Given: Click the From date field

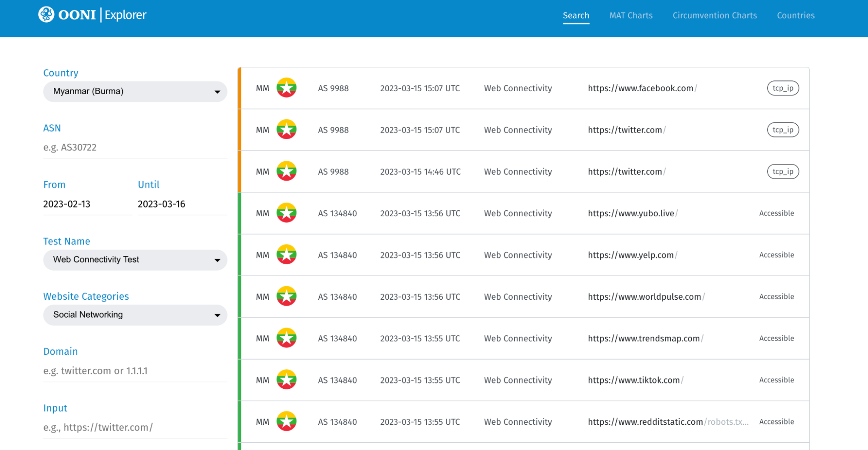Looking at the screenshot, I should click(x=87, y=204).
